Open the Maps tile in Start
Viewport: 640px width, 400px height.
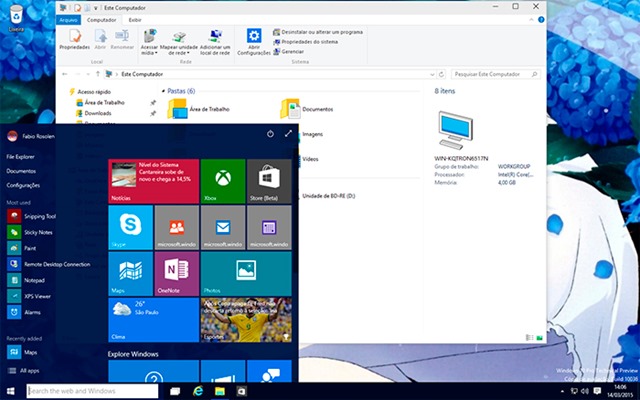click(x=131, y=273)
